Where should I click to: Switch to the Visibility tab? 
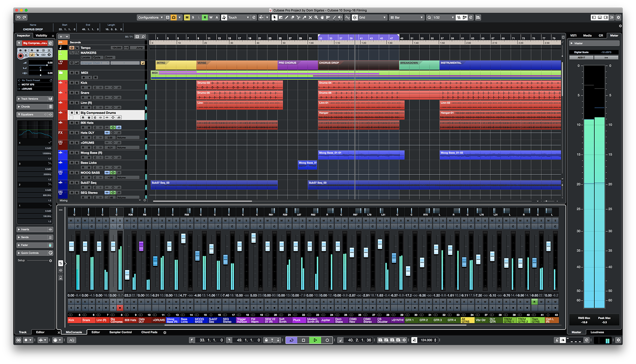coord(41,36)
